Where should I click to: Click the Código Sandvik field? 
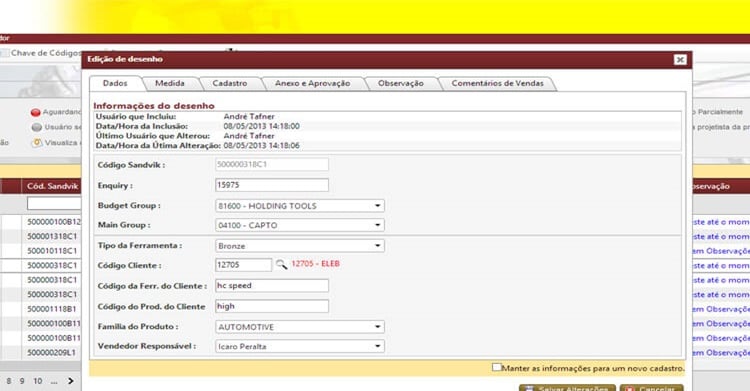(272, 164)
